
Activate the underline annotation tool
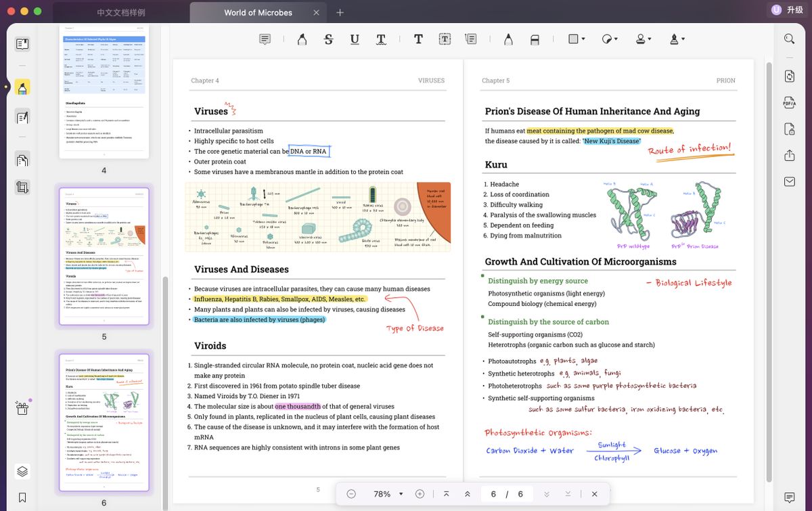tap(355, 39)
